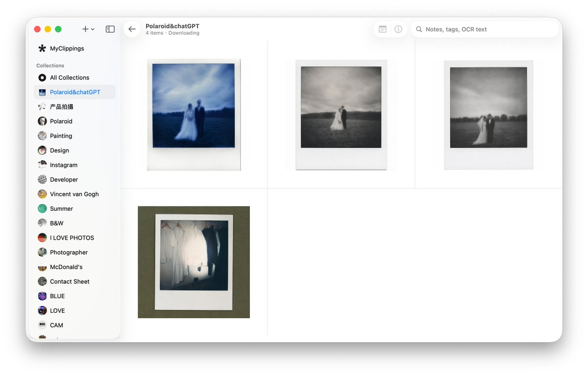Image resolution: width=588 pixels, height=376 pixels.
Task: Click the info circle icon
Action: tap(398, 29)
